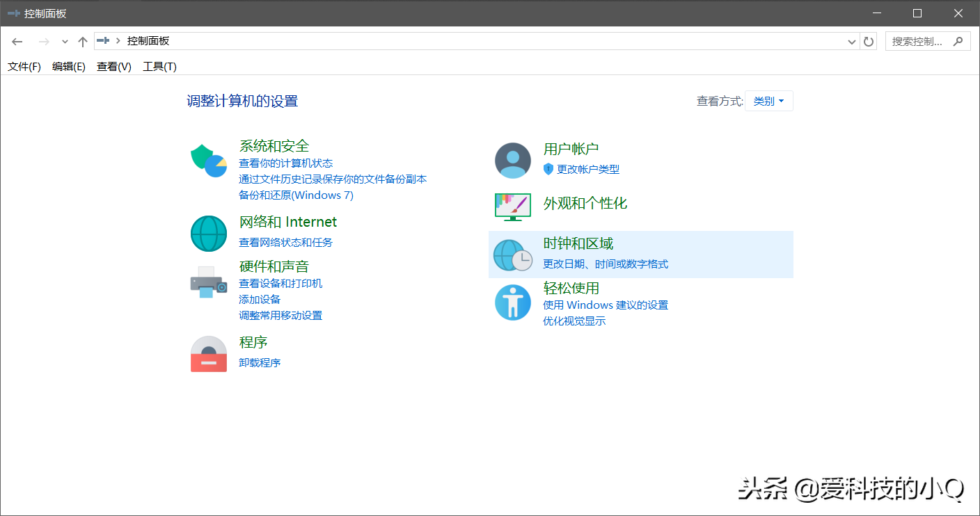
Task: Open the 系统和安全 category heading
Action: 274,146
